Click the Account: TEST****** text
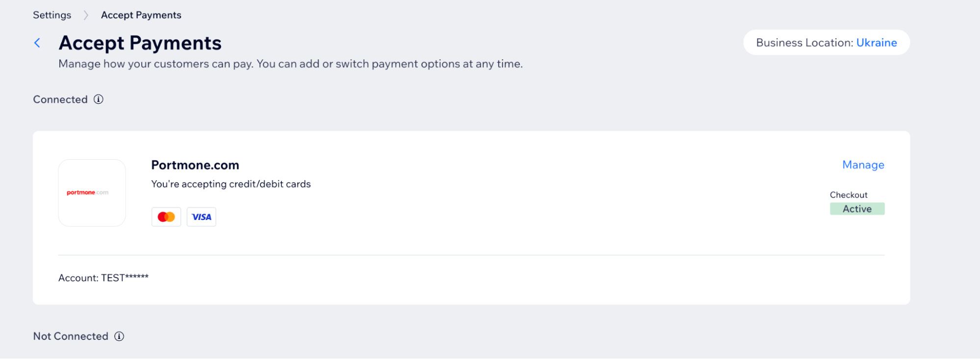This screenshot has height=359, width=980. [x=103, y=278]
